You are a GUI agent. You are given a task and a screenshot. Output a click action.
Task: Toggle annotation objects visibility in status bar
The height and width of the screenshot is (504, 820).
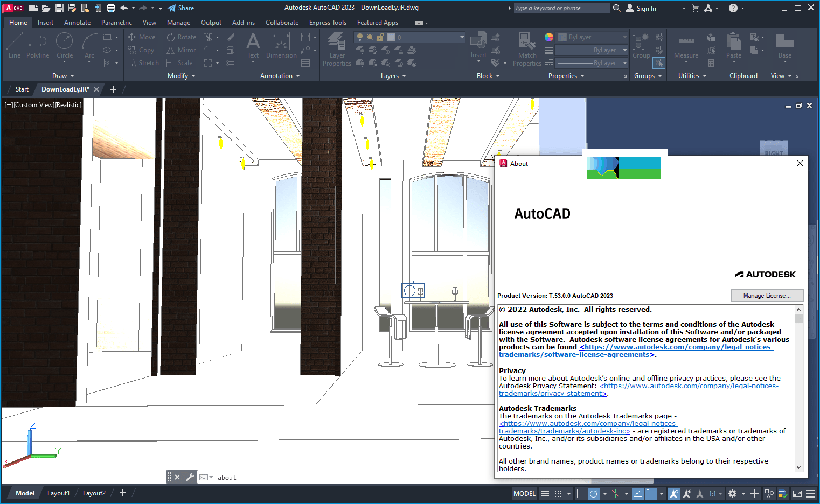(x=674, y=493)
